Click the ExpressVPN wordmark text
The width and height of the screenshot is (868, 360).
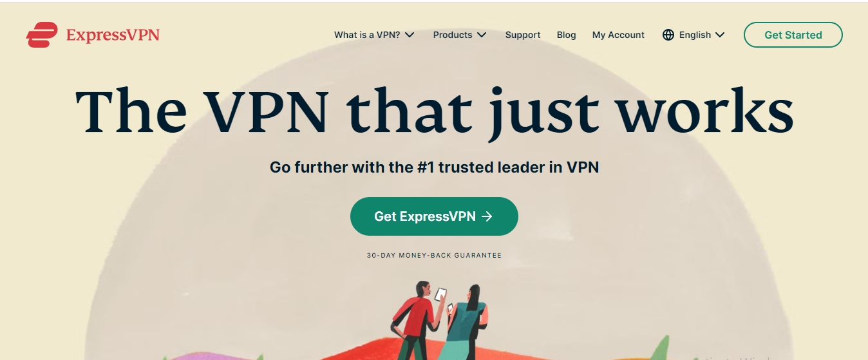(113, 35)
